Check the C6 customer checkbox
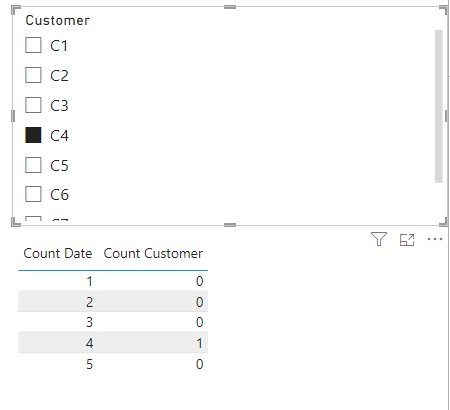 tap(33, 194)
